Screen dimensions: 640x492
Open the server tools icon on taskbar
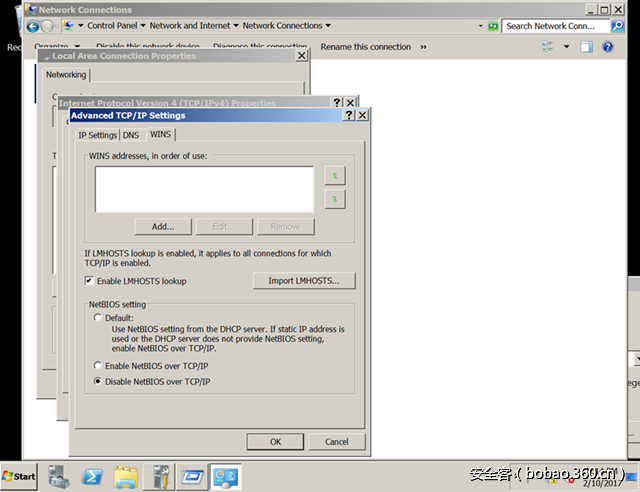pos(160,477)
